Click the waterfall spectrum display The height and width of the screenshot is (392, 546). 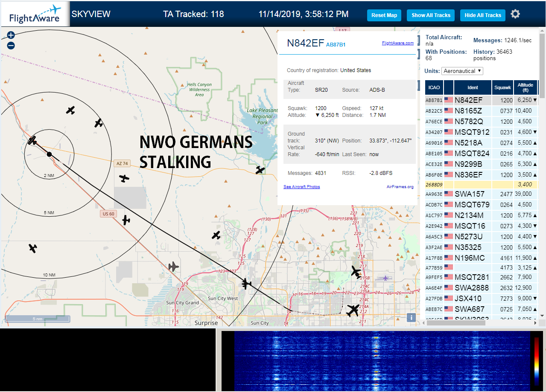click(x=382, y=360)
